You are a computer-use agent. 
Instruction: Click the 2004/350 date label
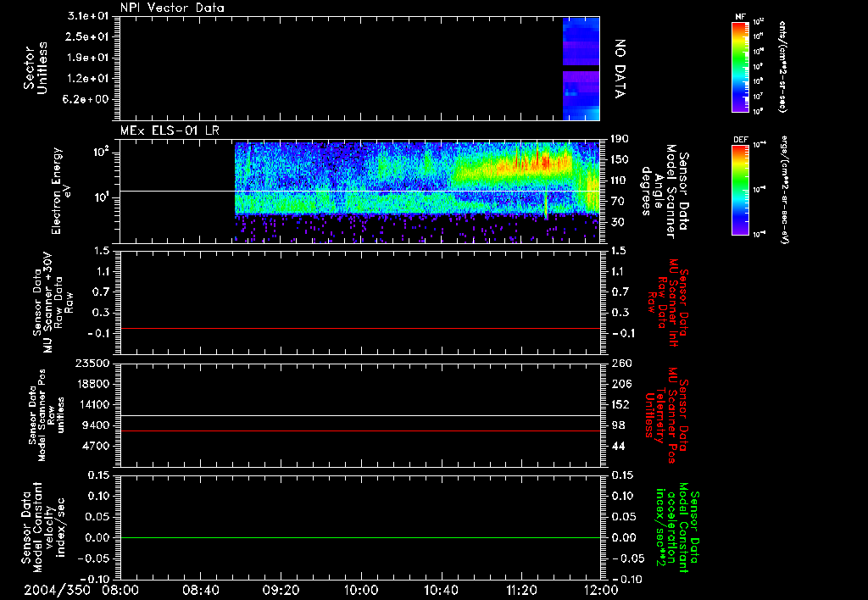[x=57, y=591]
